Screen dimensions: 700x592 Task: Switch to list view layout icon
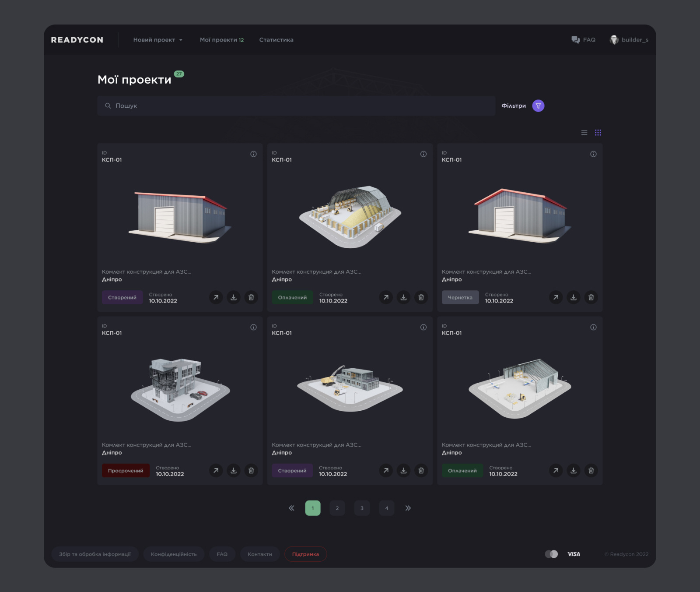tap(584, 132)
